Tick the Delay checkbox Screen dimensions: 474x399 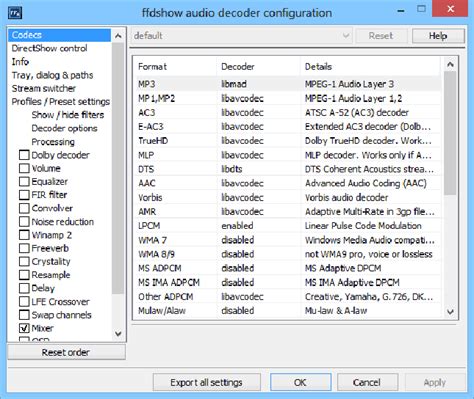pyautogui.click(x=24, y=288)
